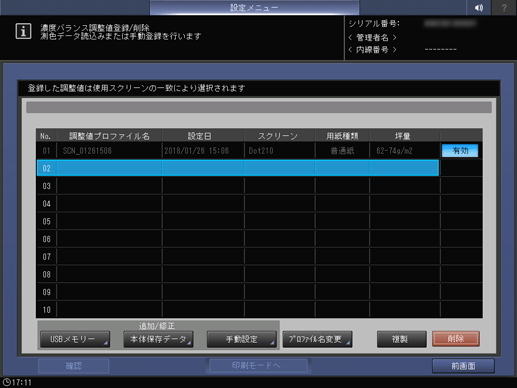Select row 10 in the table
The height and width of the screenshot is (388, 517).
[x=238, y=310]
